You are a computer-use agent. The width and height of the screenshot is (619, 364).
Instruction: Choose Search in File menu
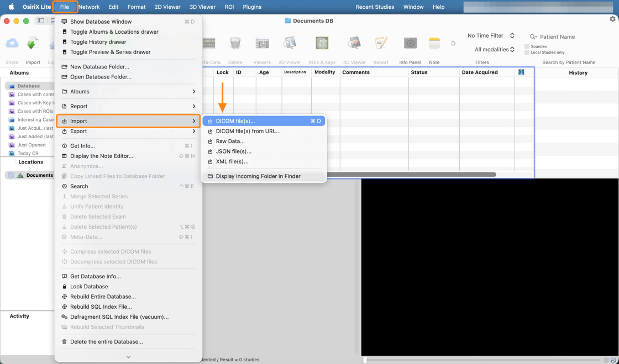[x=128, y=186]
